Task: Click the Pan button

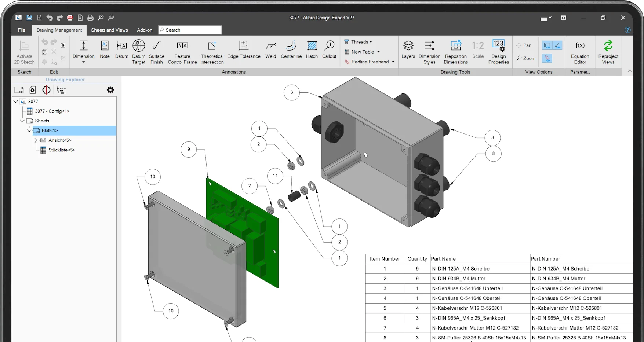Action: click(524, 45)
